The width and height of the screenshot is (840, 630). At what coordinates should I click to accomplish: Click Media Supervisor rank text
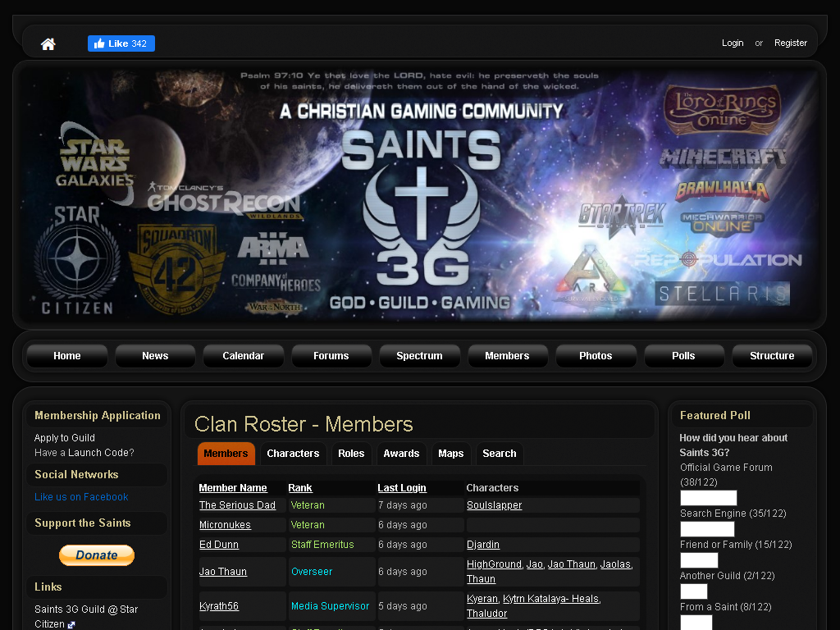pyautogui.click(x=330, y=606)
